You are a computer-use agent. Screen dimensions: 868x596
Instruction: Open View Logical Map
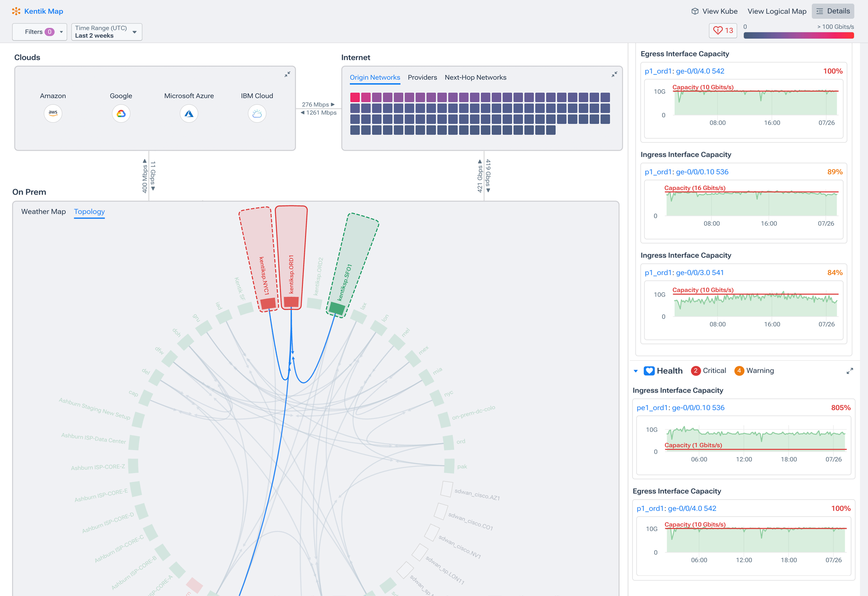776,11
